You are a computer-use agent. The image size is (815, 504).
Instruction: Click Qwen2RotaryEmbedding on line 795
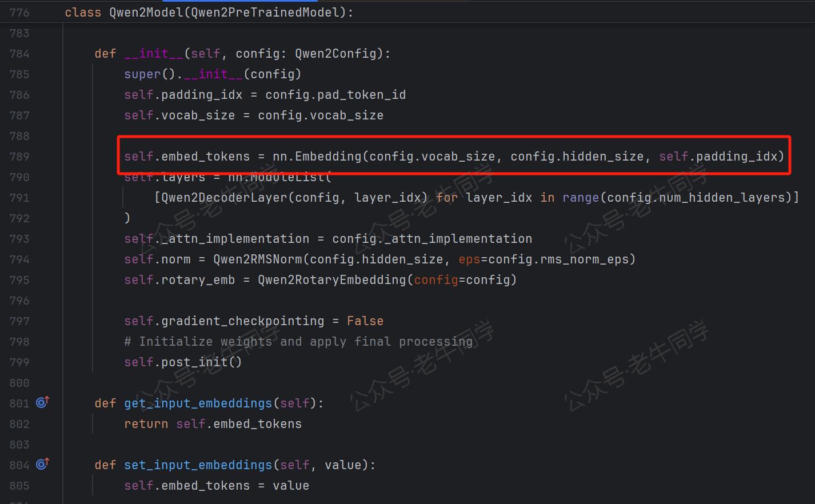[x=331, y=280]
